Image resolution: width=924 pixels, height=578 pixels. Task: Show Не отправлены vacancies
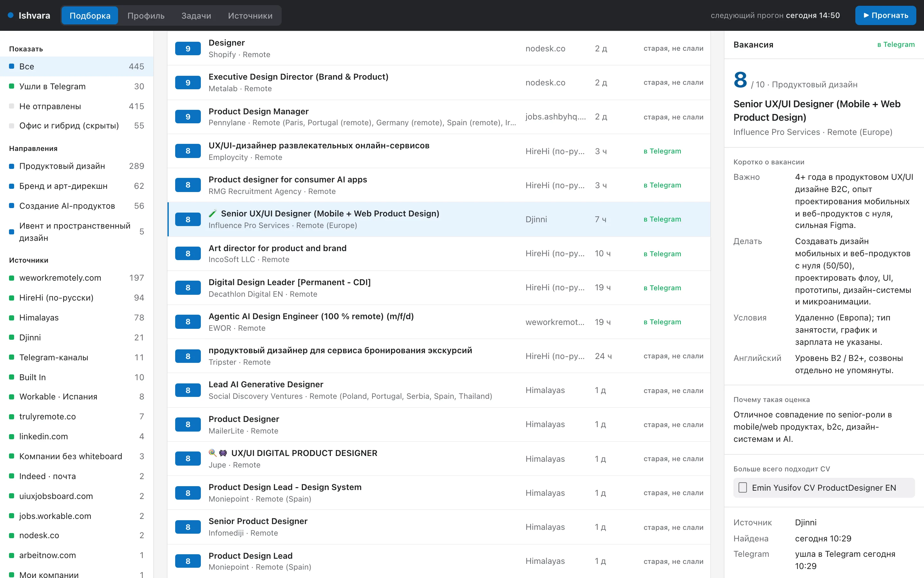tap(76, 106)
